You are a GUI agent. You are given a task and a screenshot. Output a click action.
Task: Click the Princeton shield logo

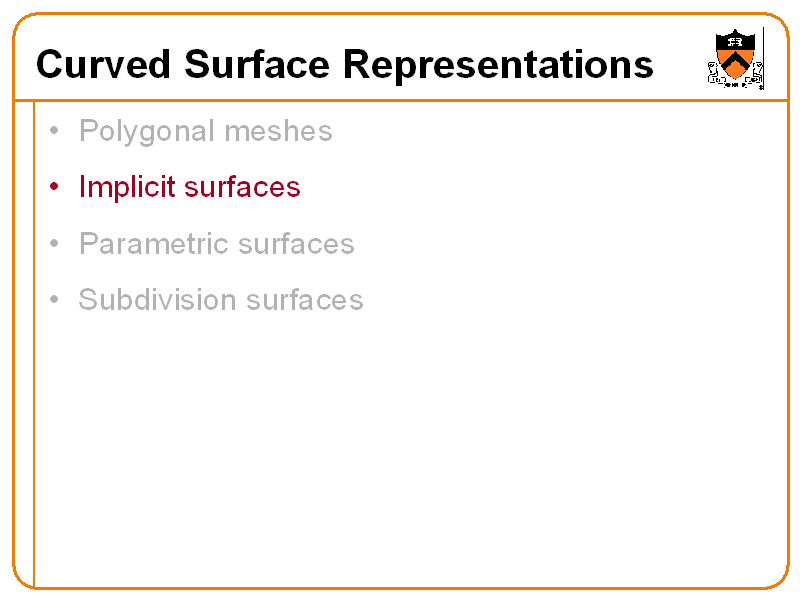click(736, 59)
